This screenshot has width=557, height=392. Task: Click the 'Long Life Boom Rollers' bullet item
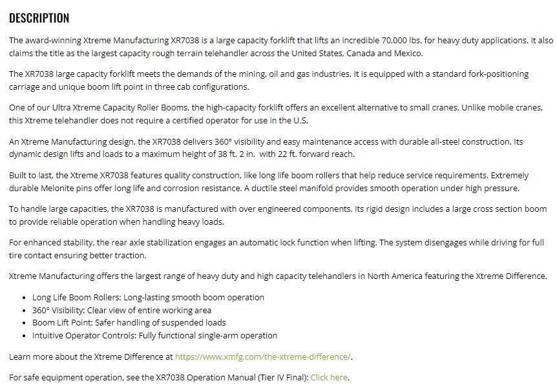point(148,298)
